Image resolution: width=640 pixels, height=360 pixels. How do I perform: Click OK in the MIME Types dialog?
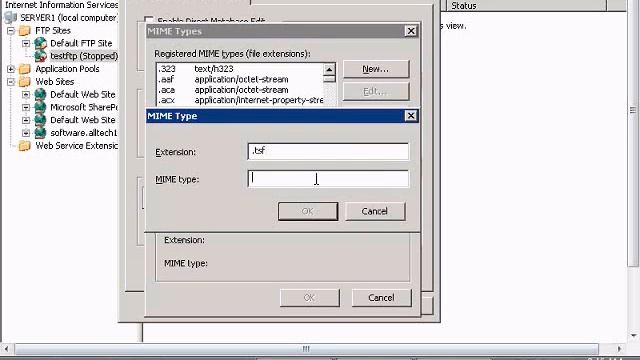click(x=309, y=298)
